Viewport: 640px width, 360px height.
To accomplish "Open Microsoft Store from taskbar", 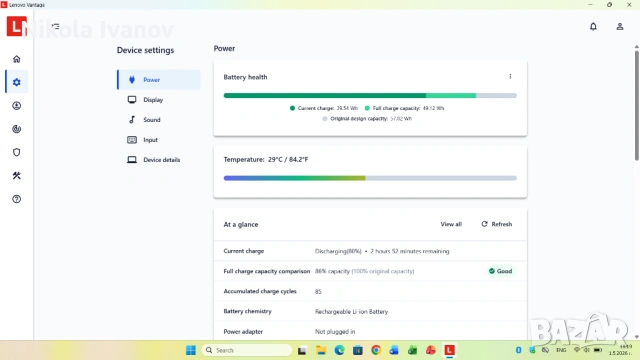I will [x=358, y=350].
